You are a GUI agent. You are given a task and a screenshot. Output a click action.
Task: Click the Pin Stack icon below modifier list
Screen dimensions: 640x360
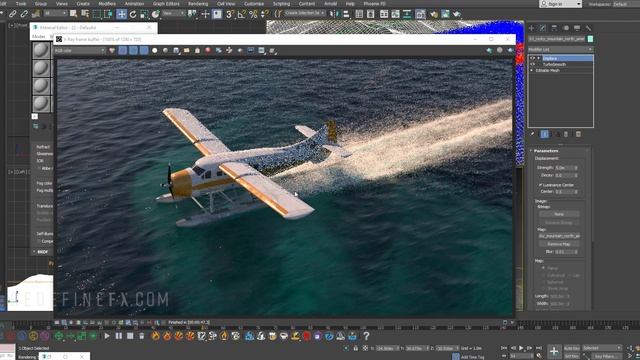[532, 134]
